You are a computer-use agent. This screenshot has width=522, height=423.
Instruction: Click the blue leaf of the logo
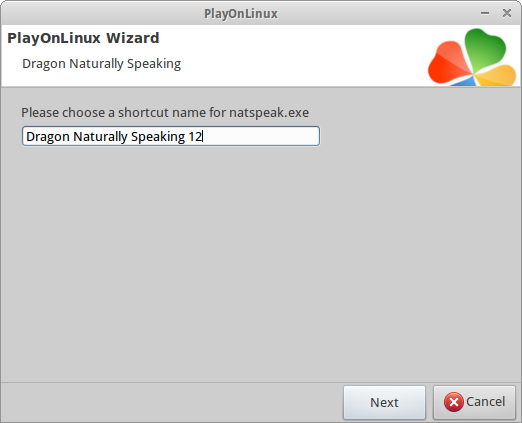tap(464, 81)
